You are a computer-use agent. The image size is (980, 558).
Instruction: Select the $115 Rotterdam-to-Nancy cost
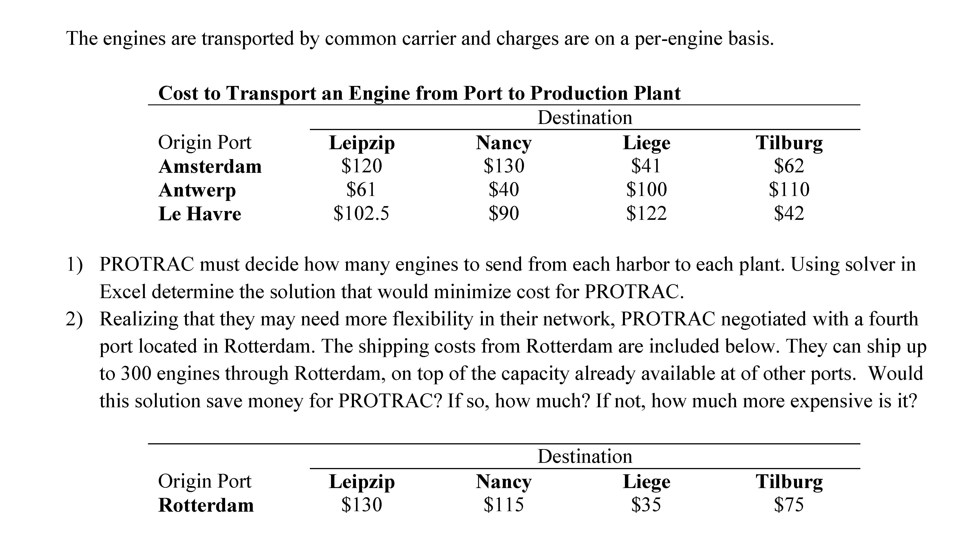tap(503, 505)
